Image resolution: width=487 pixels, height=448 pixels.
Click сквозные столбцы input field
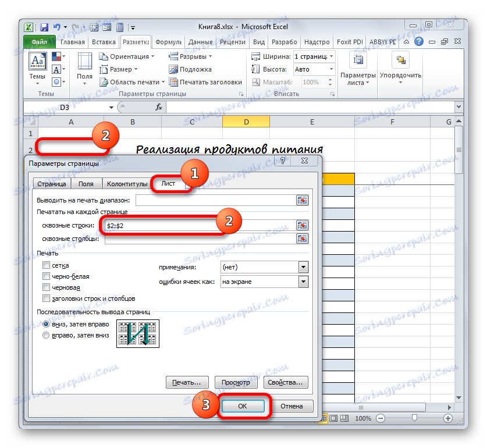click(x=200, y=239)
